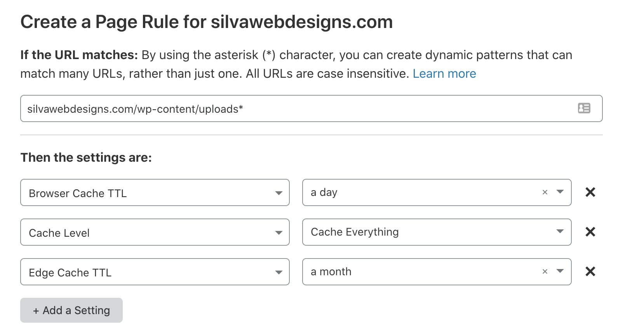Image resolution: width=644 pixels, height=332 pixels.
Task: Open the Browser Cache TTL setting dropdown
Action: [155, 192]
